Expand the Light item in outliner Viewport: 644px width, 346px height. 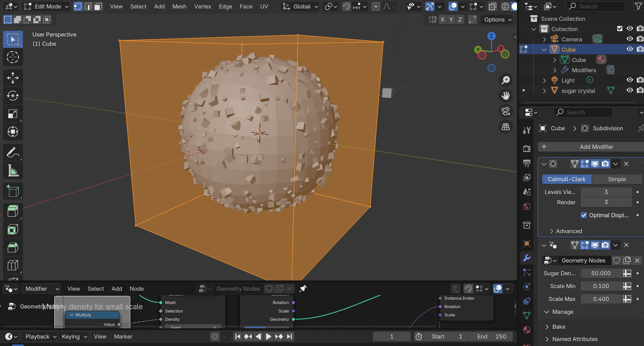(x=544, y=80)
